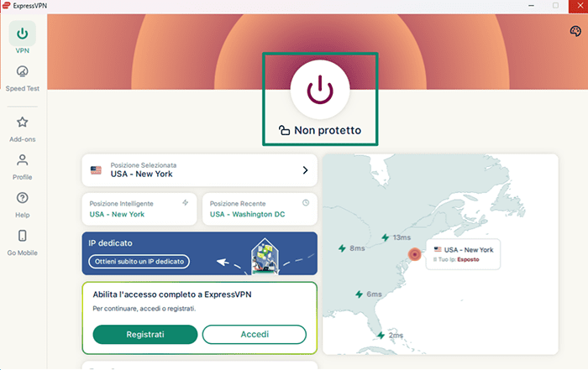Open the VPN tab in sidebar
This screenshot has width=588, height=370.
point(23,39)
